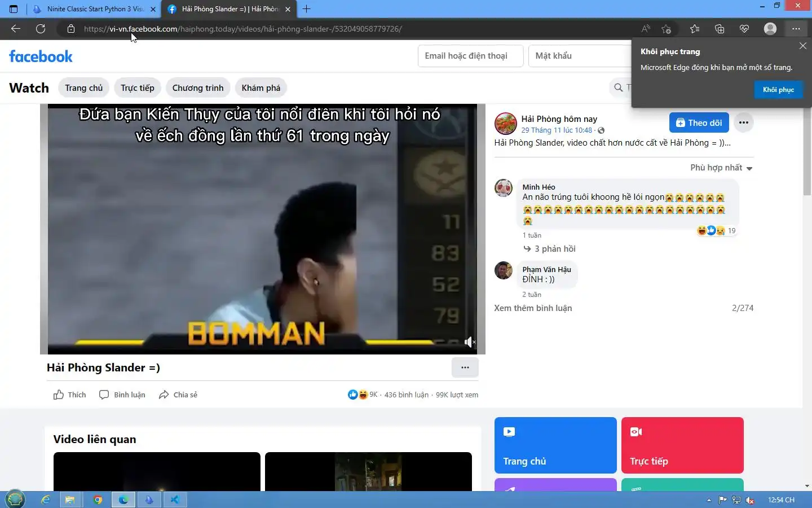The image size is (812, 508).
Task: Open Internet Explorer from taskbar
Action: pos(46,500)
